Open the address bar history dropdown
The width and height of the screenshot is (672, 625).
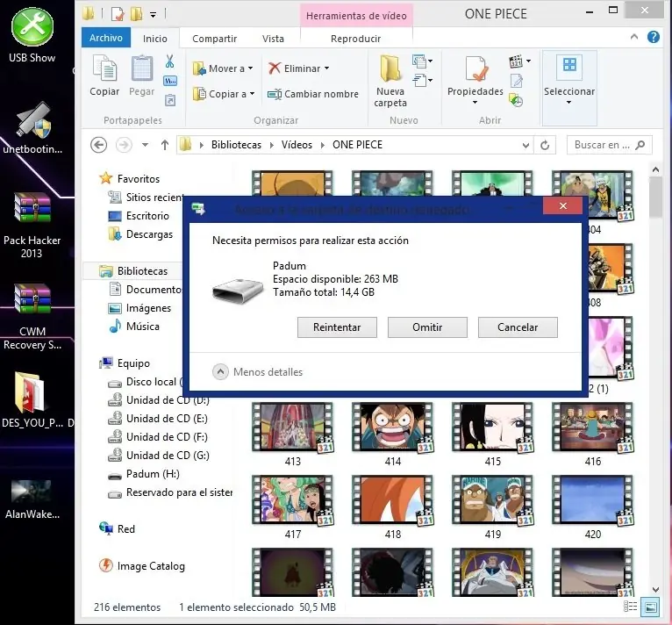(525, 146)
